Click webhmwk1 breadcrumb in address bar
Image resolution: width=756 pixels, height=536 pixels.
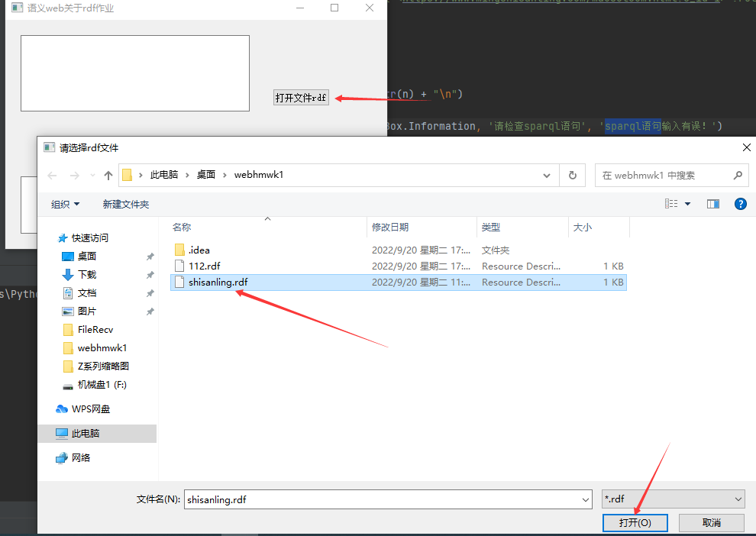(258, 175)
